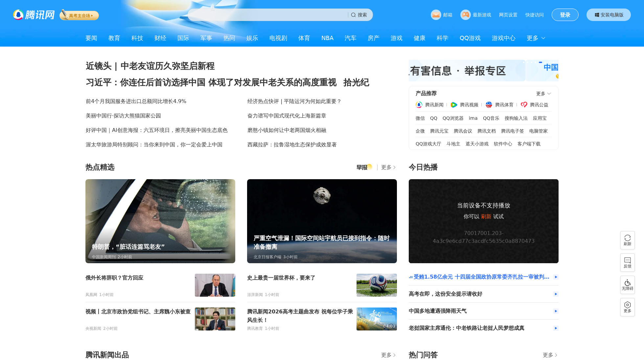Click the 腾讯新闻 product icon
The height and width of the screenshot is (361, 644).
(419, 105)
